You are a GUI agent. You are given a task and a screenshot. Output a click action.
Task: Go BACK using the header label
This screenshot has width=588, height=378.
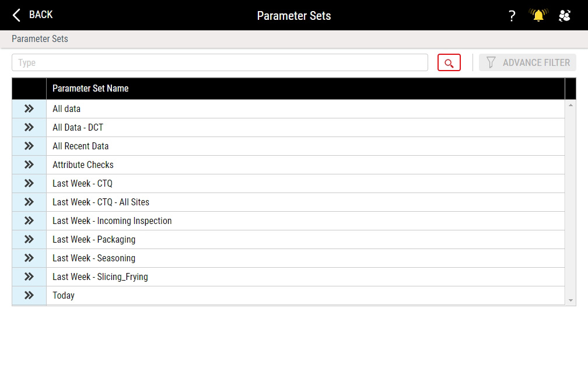click(41, 15)
